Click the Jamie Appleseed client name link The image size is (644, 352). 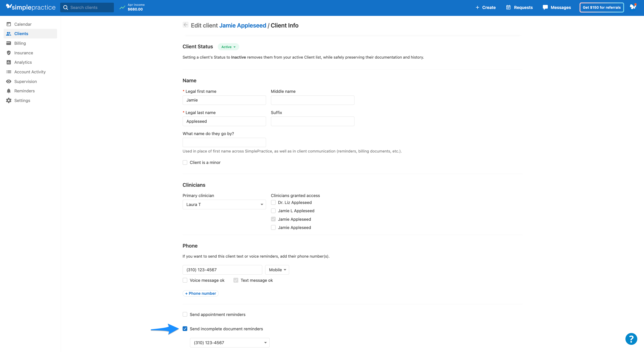243,25
